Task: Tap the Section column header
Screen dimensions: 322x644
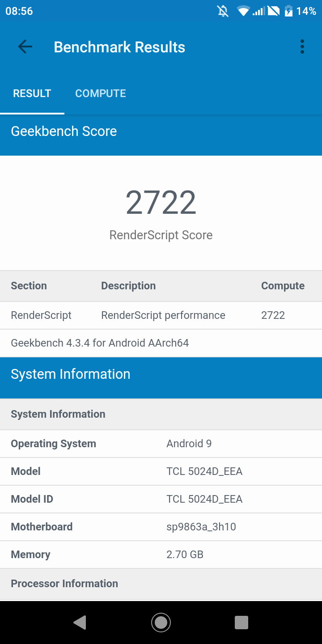Action: (29, 286)
